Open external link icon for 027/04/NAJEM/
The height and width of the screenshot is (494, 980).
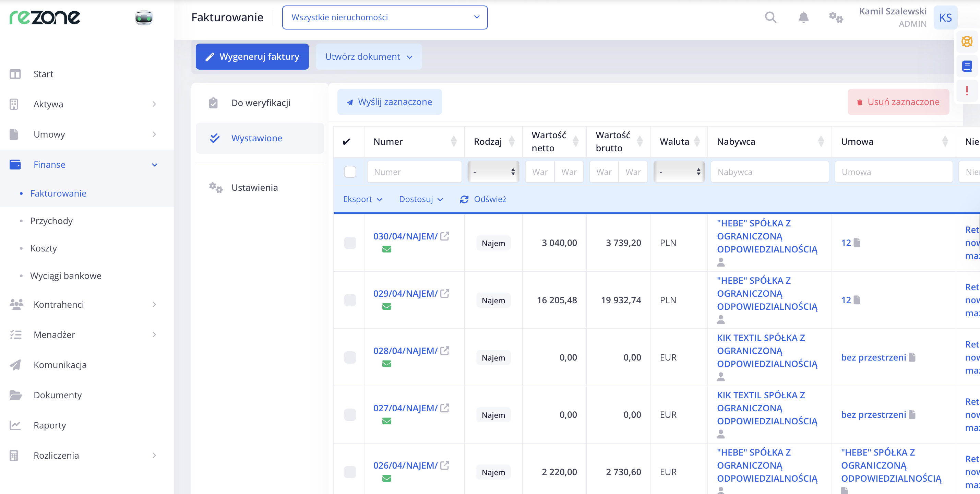(445, 408)
